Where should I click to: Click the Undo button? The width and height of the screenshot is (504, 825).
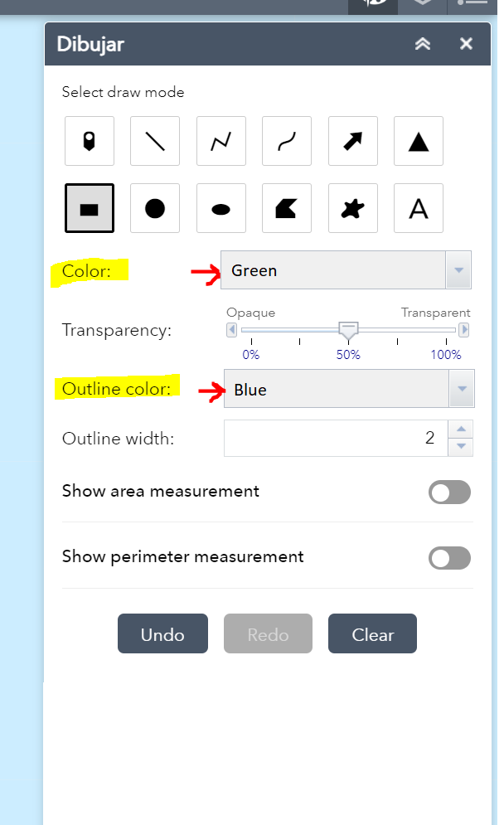[162, 634]
